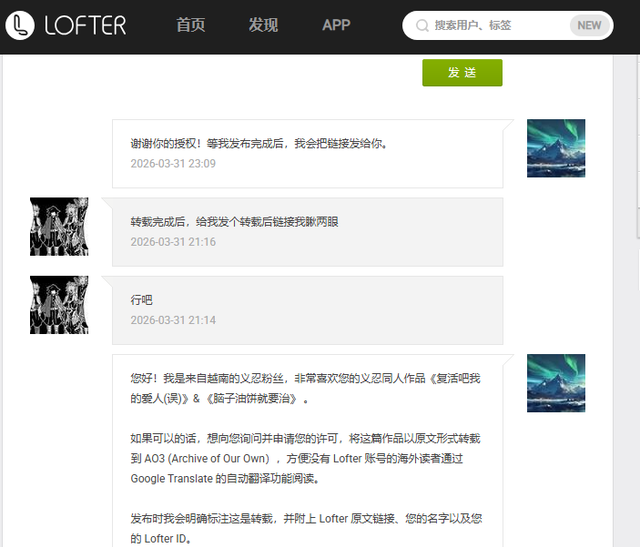
Task: Open the 首页 menu item
Action: pos(191,25)
